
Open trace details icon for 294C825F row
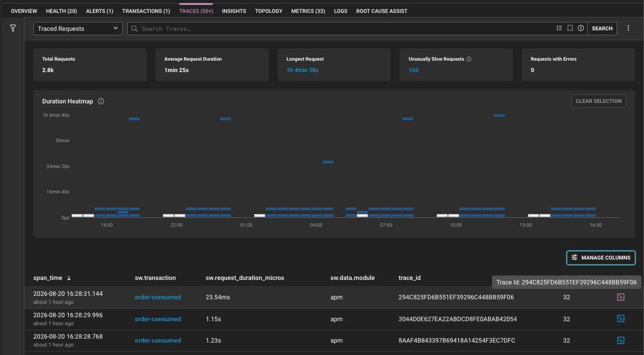pyautogui.click(x=621, y=297)
